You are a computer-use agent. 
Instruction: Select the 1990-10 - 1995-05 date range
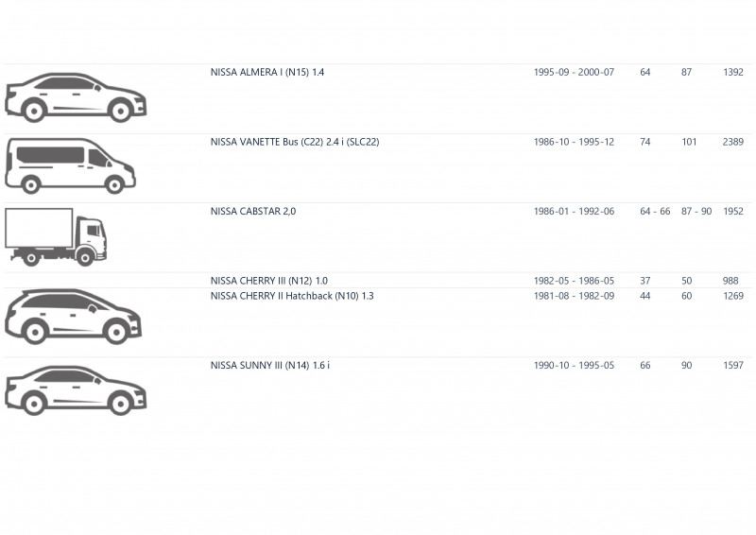click(x=574, y=366)
